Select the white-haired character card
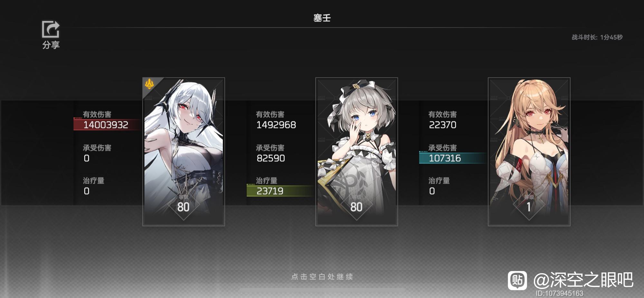The height and width of the screenshot is (298, 644). (x=184, y=152)
